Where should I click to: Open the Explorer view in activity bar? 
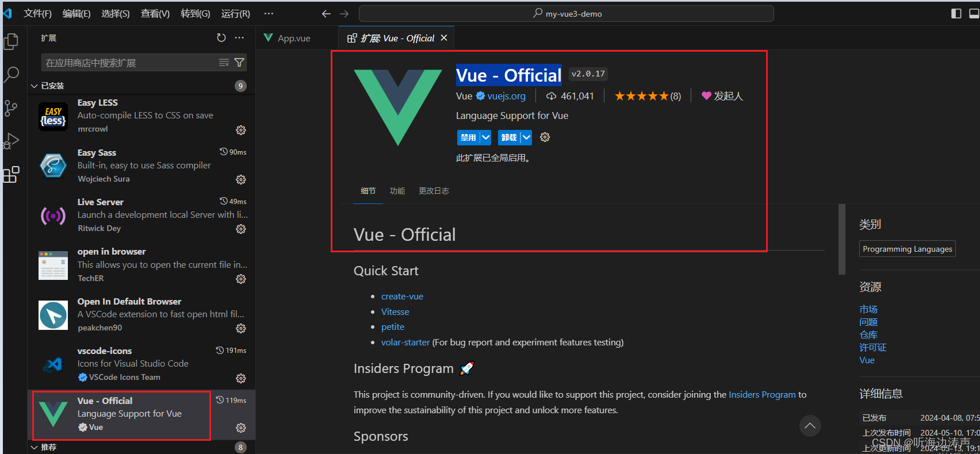pyautogui.click(x=11, y=41)
